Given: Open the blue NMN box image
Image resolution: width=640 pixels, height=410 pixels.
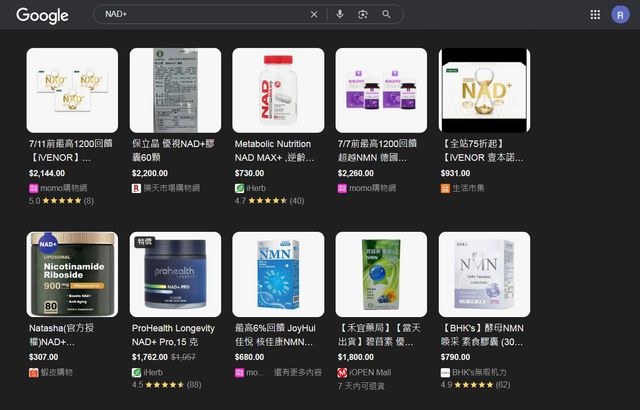Looking at the screenshot, I should [278, 275].
